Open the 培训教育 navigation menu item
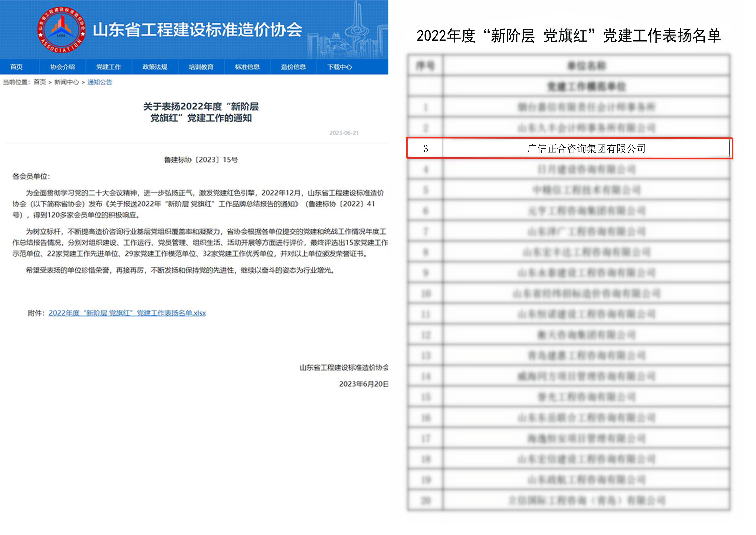Screen dimensions: 756x535 pos(201,67)
